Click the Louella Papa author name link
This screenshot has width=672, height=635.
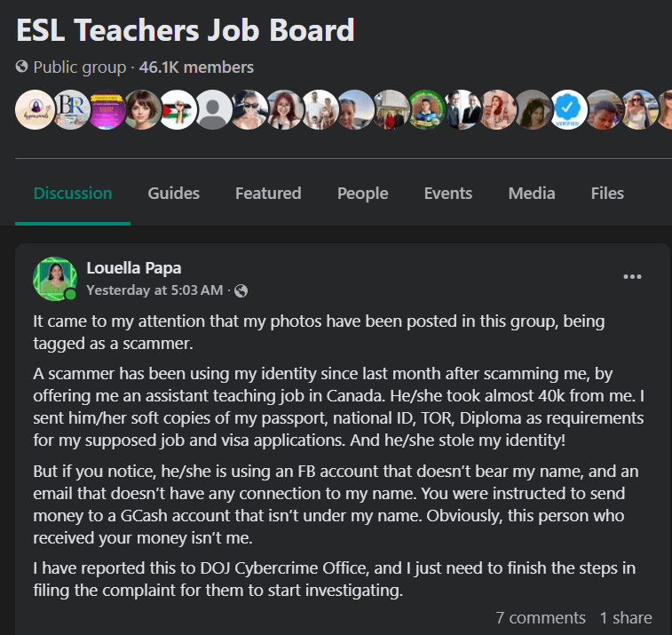[134, 267]
